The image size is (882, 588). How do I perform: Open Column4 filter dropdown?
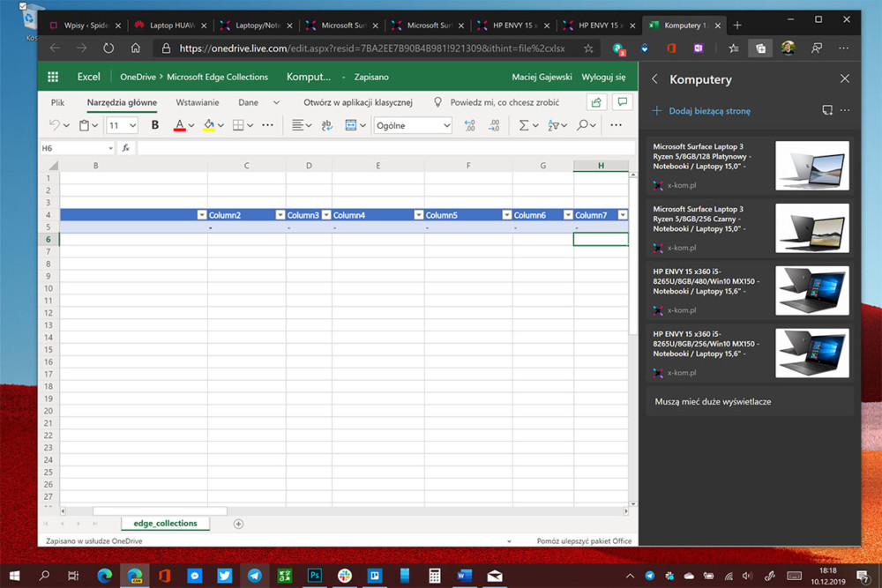[418, 215]
